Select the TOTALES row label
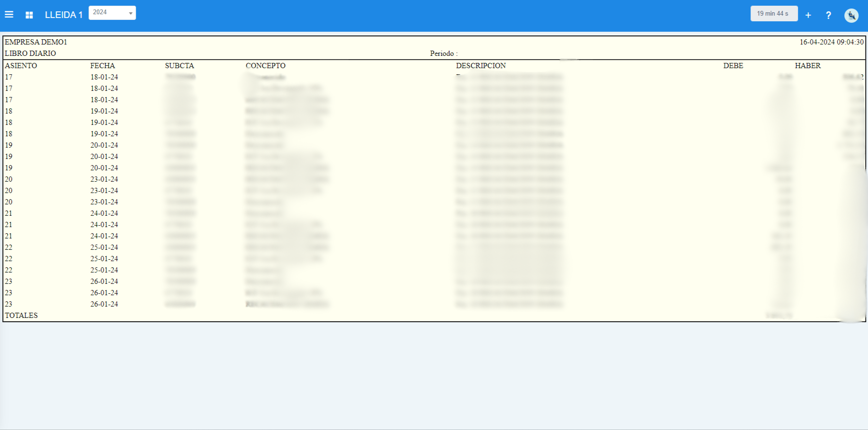The width and height of the screenshot is (868, 430). tap(21, 316)
